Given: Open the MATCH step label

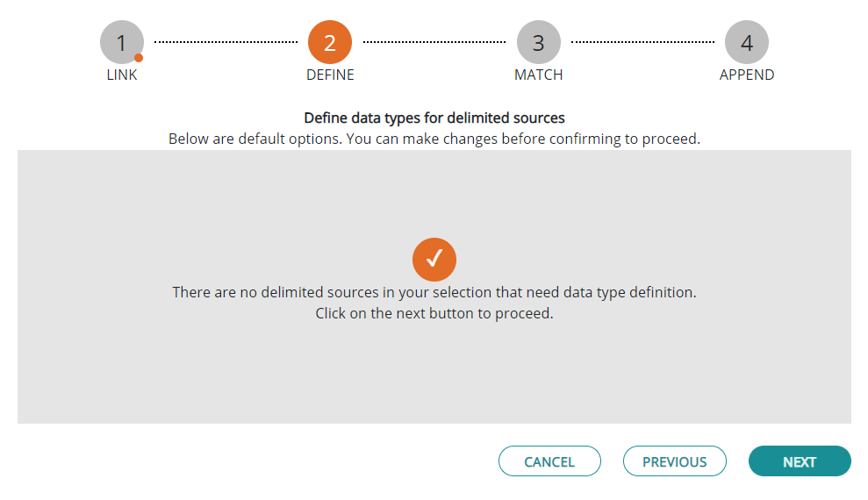Looking at the screenshot, I should [x=539, y=75].
